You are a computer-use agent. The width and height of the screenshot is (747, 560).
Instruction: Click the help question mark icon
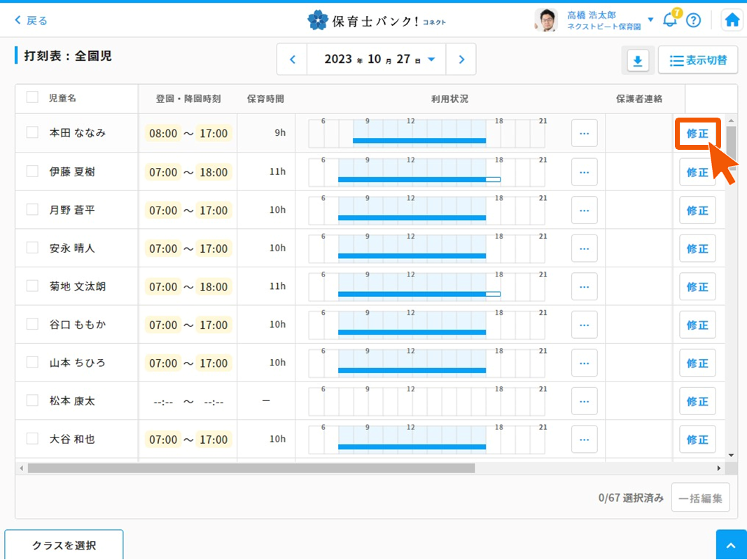(693, 20)
